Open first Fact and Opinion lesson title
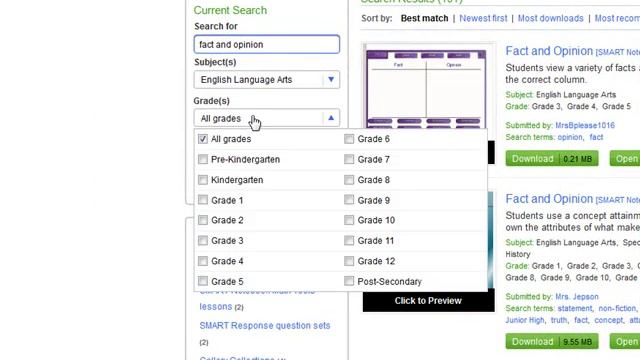640x360 pixels. coord(549,51)
